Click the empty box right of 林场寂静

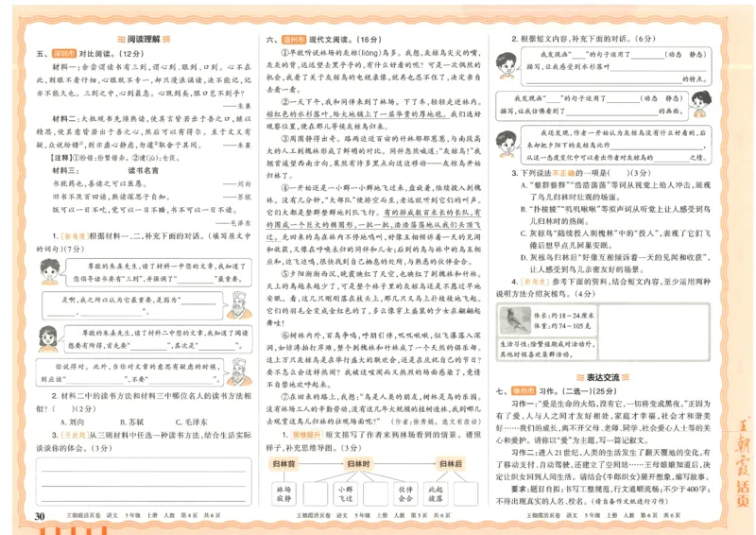(316, 494)
